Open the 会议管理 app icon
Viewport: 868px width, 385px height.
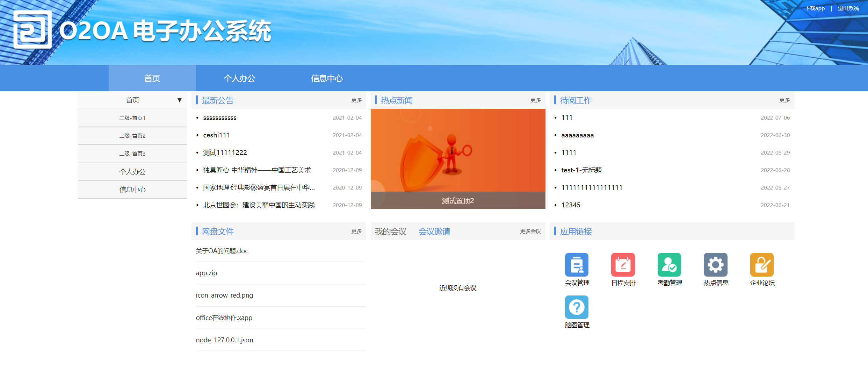click(577, 265)
